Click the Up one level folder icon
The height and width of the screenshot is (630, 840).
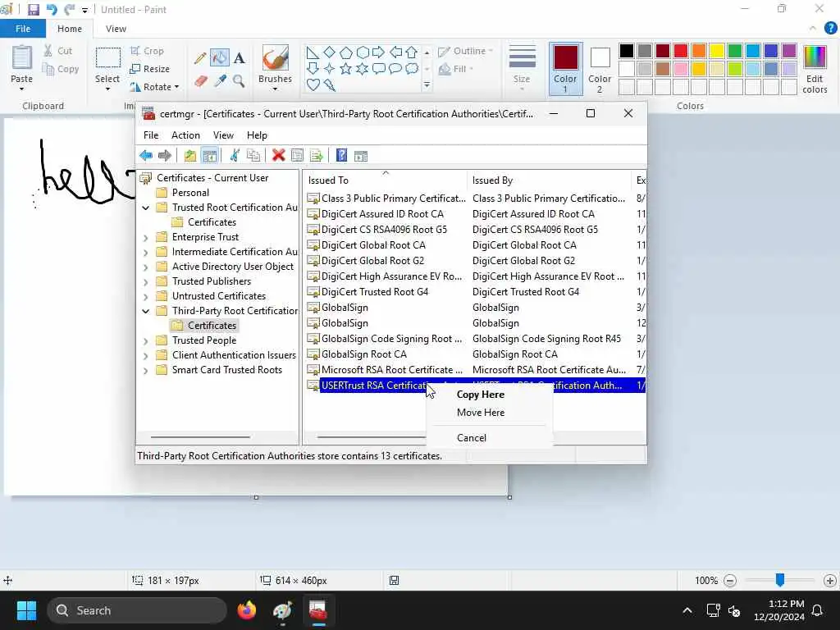click(189, 156)
